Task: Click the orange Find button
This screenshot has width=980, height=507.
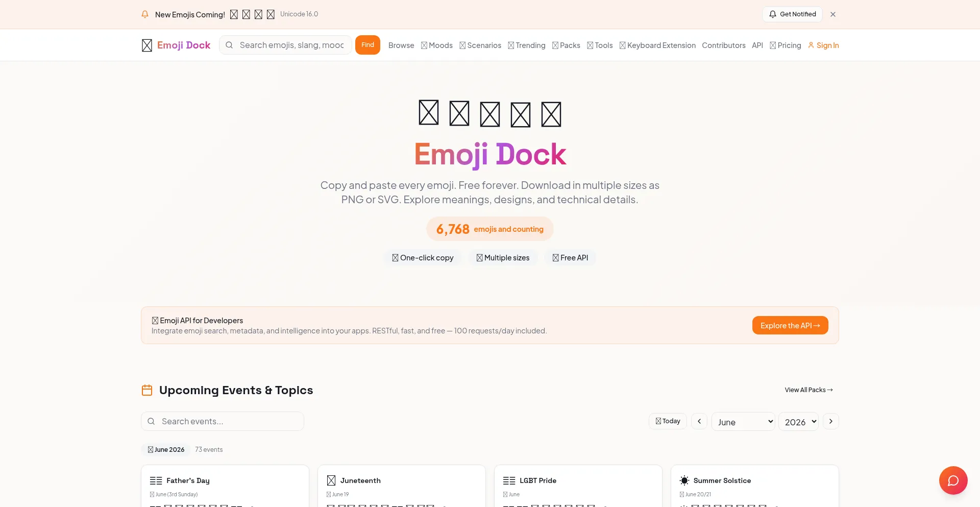Action: coord(367,45)
